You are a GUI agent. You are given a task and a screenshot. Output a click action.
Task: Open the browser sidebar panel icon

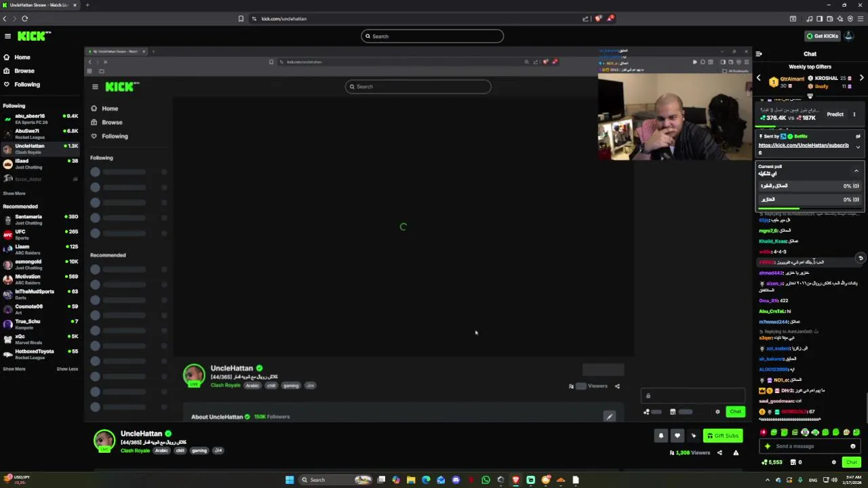coord(819,18)
